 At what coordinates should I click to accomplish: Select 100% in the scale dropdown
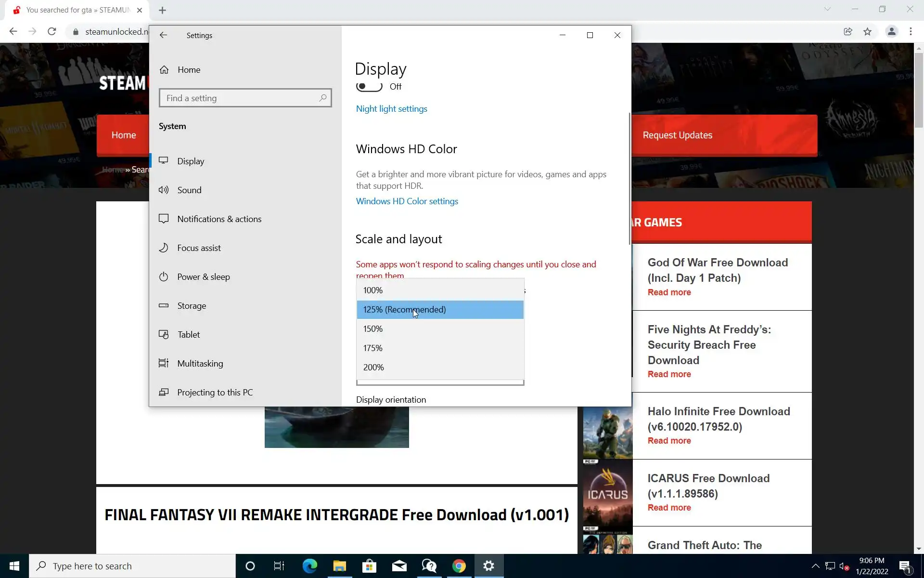click(x=373, y=290)
